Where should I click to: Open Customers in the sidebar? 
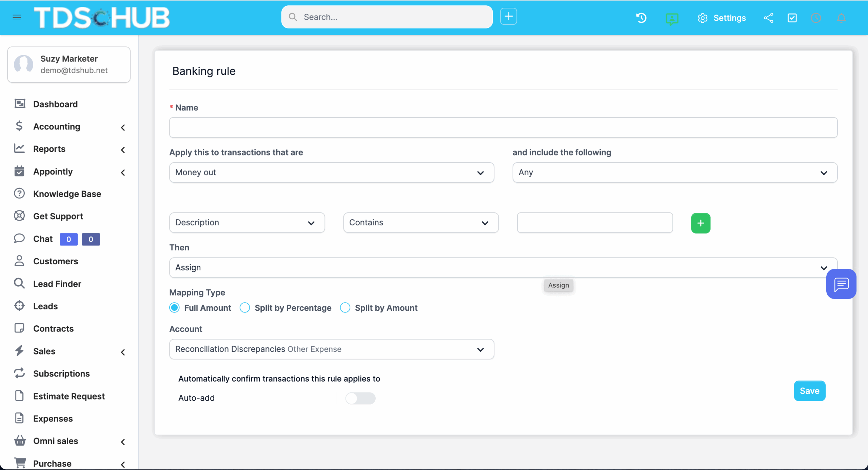56,261
